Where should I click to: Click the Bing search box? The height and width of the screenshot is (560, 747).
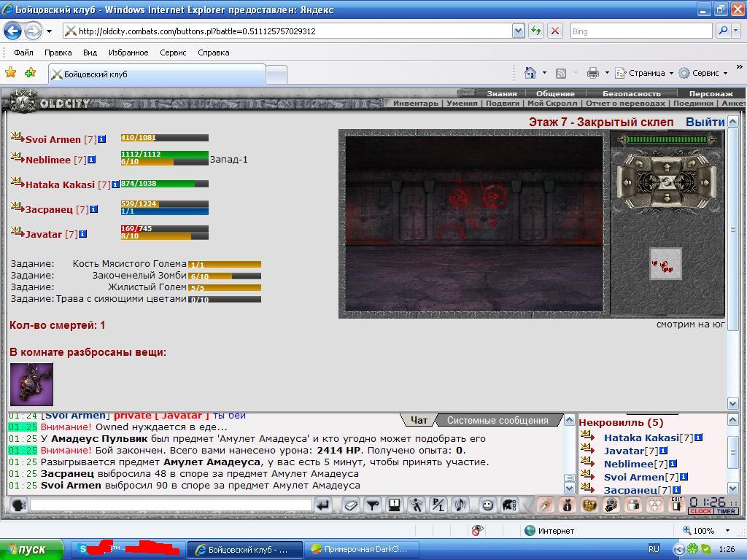(641, 31)
